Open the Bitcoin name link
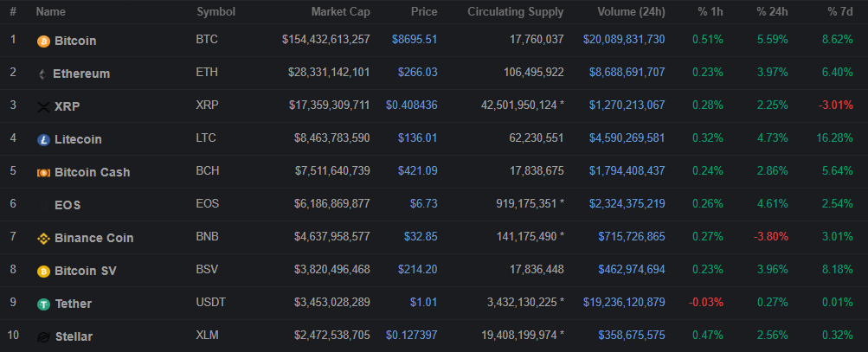 [x=75, y=41]
